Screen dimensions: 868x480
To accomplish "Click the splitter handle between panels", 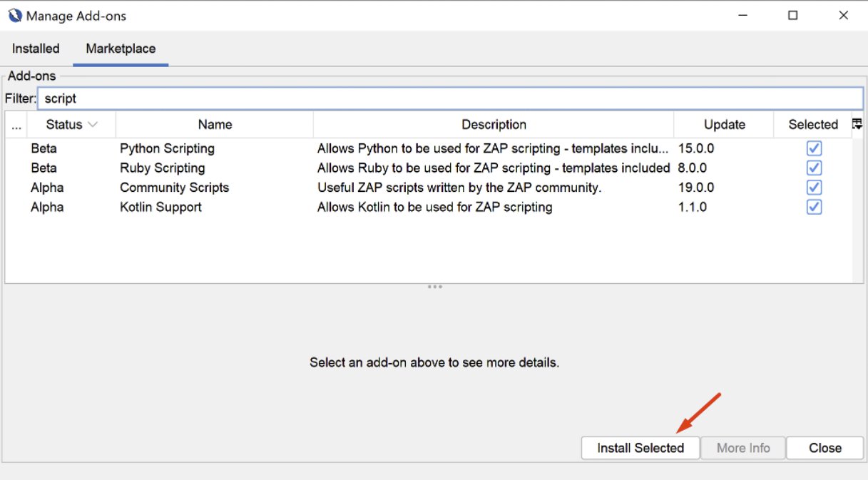I will (x=434, y=286).
